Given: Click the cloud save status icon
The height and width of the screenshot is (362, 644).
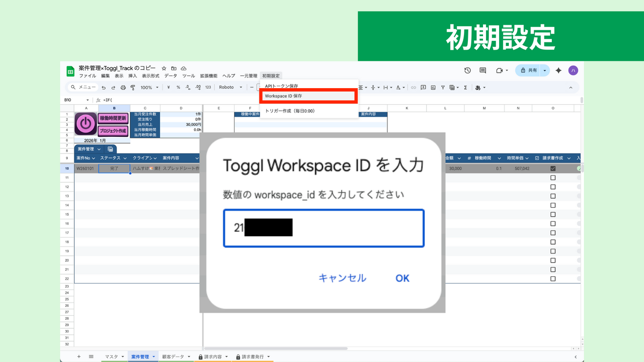Looking at the screenshot, I should pyautogui.click(x=183, y=69).
